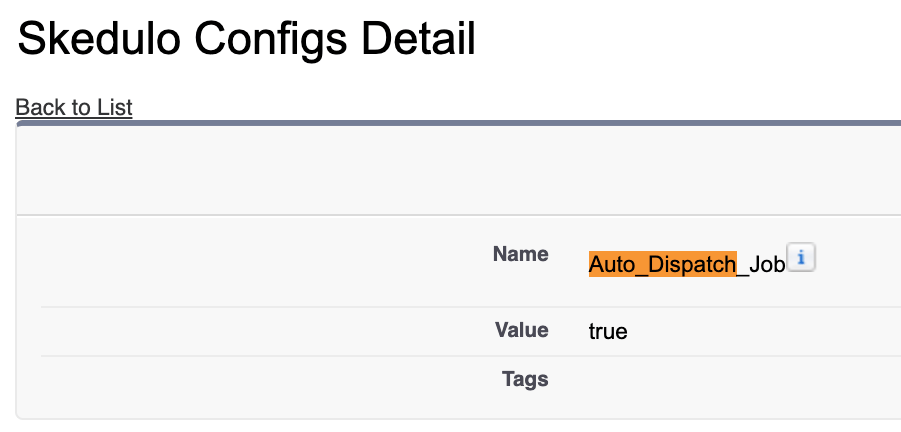Click the divider line between Name and Value

471,307
